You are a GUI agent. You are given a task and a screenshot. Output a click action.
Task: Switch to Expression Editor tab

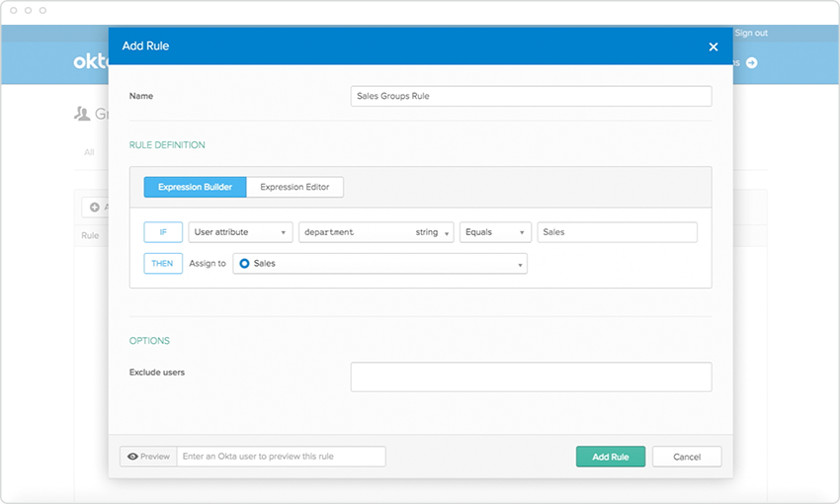coord(294,187)
